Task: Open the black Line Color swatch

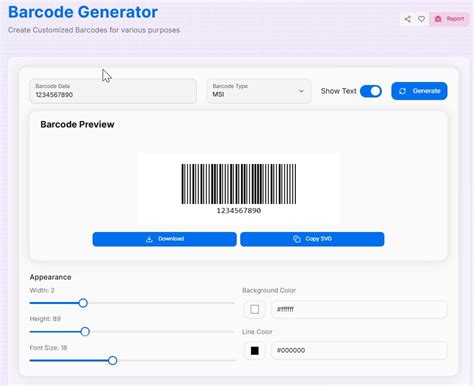Action: (255, 351)
